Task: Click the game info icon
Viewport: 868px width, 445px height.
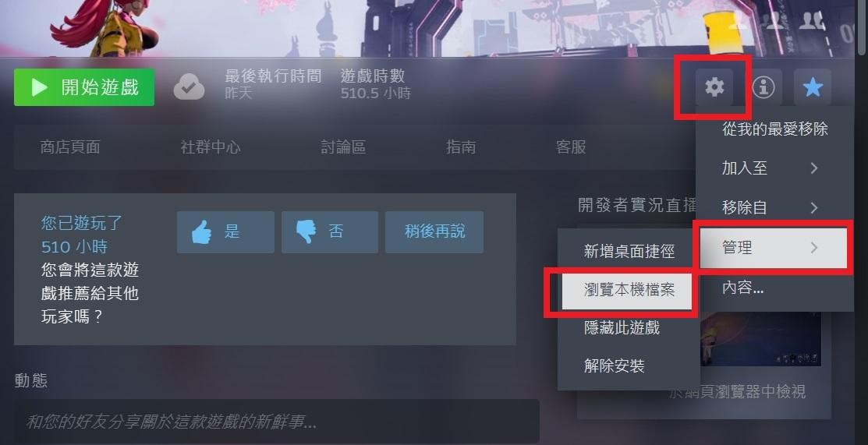Action: [763, 87]
